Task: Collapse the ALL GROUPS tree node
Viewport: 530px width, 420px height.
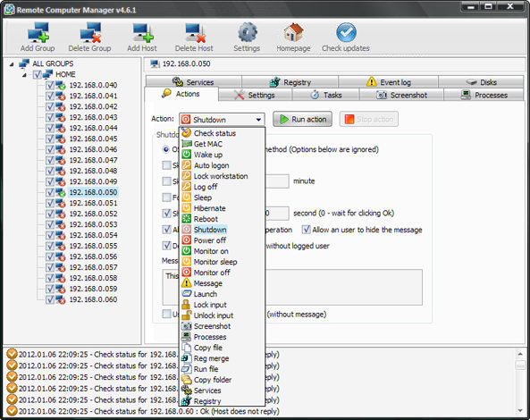Action: [x=12, y=63]
